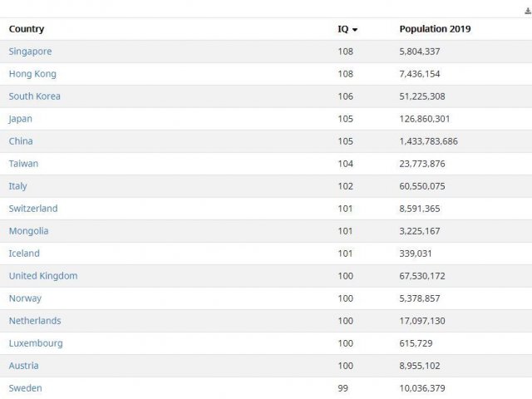The image size is (532, 399).
Task: Follow the Norway link
Action: [25, 298]
